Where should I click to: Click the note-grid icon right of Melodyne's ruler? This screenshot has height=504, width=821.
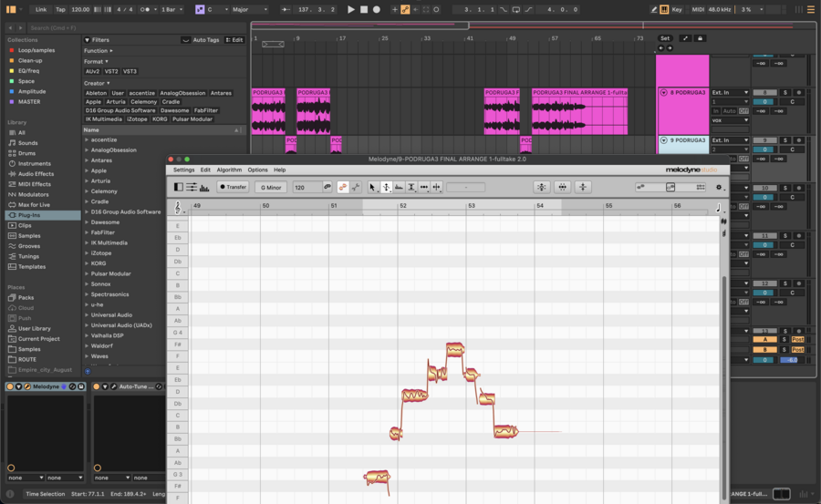click(719, 208)
